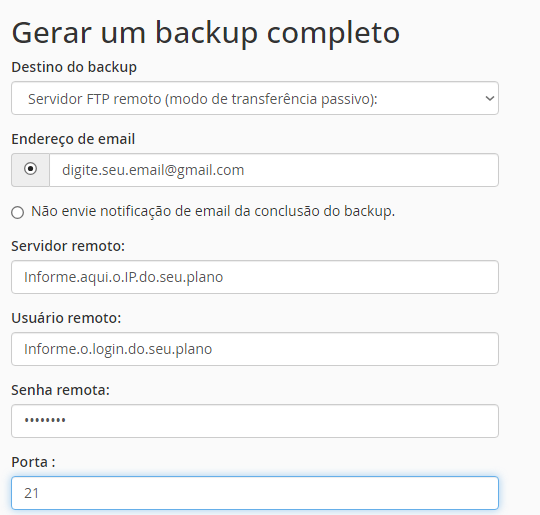
Task: Click the Servidor remoto: label
Action: pyautogui.click(x=68, y=246)
